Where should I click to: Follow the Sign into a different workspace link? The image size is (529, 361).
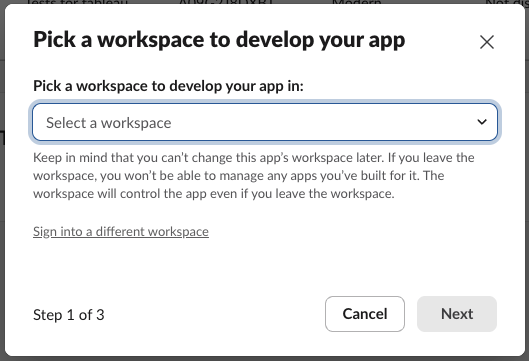pyautogui.click(x=121, y=232)
